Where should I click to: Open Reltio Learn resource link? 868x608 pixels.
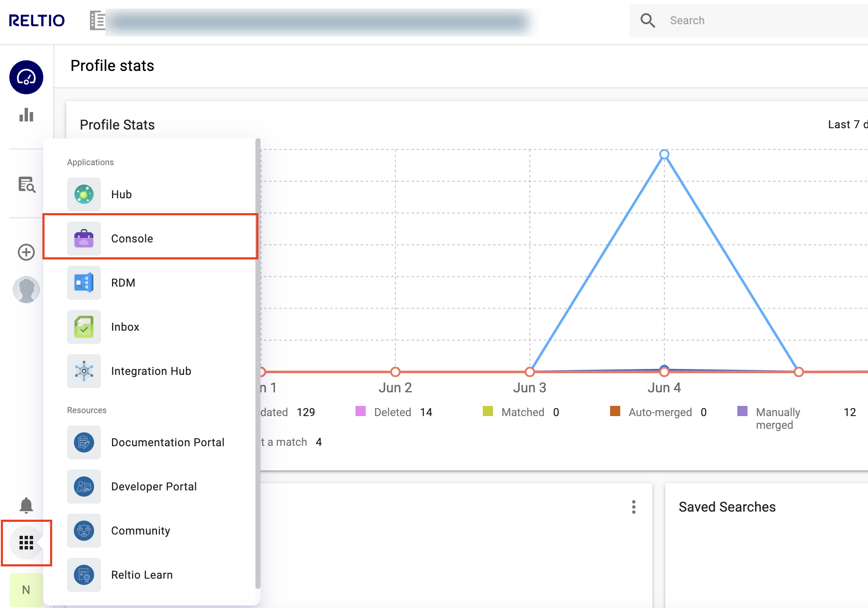(149, 575)
